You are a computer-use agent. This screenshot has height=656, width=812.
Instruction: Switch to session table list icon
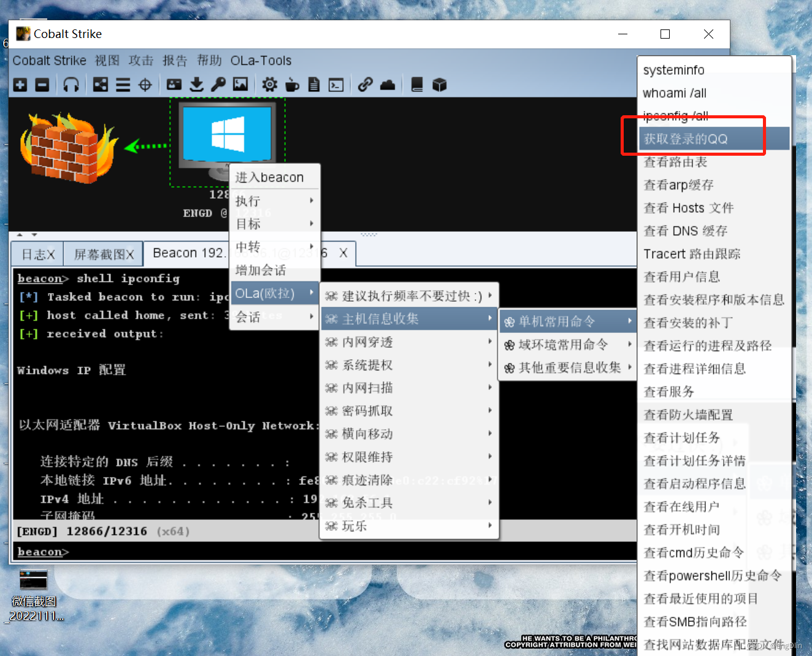pos(123,85)
